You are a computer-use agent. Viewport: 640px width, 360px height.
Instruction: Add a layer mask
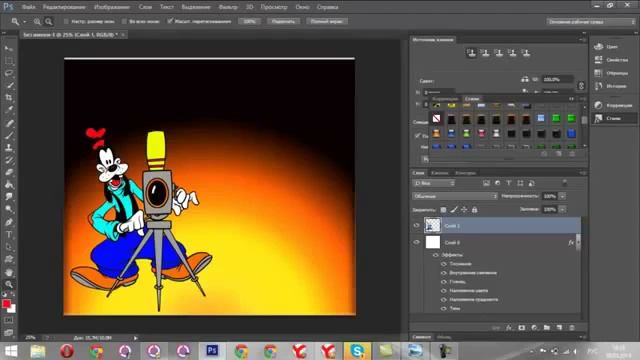522,328
